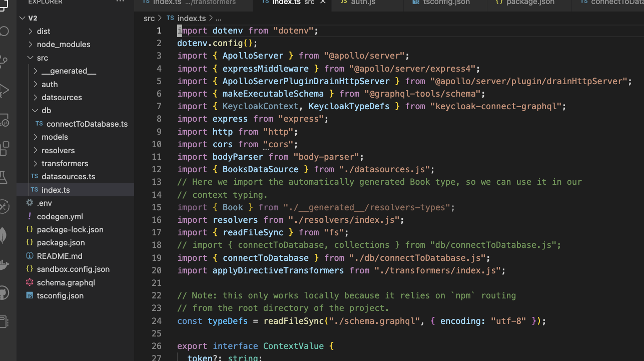Open GitHub icon in activity bar
644x361 pixels.
4,293
